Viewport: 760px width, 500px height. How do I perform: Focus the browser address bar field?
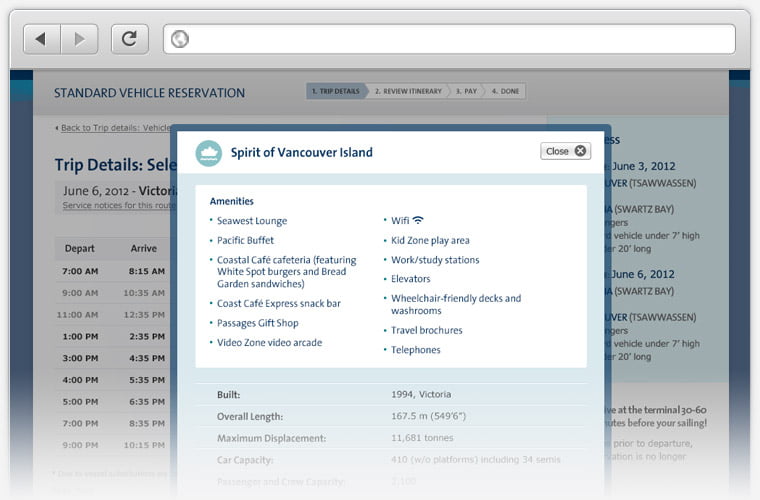(449, 39)
